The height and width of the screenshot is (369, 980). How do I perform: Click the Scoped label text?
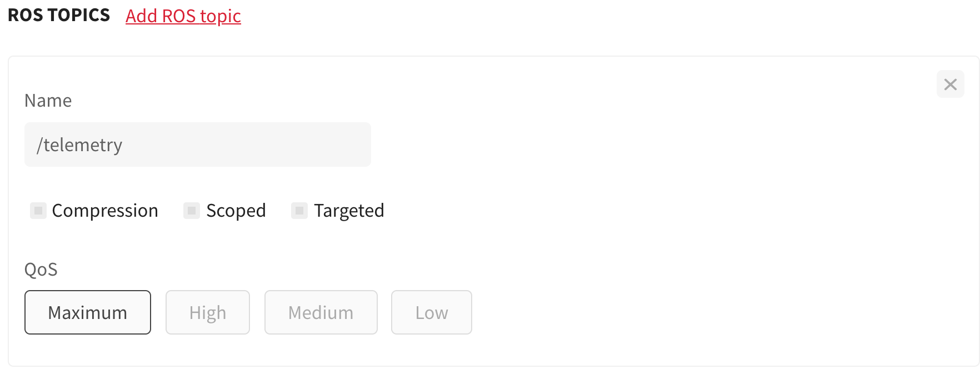pyautogui.click(x=236, y=211)
